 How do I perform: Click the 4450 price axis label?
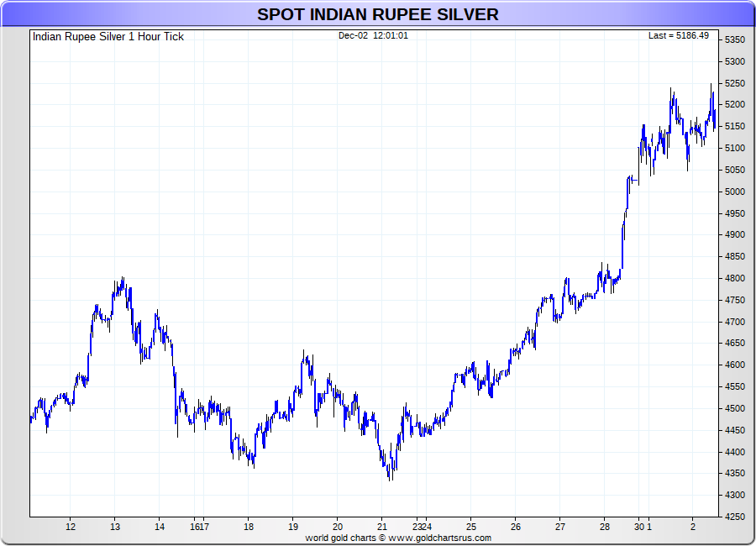(735, 430)
